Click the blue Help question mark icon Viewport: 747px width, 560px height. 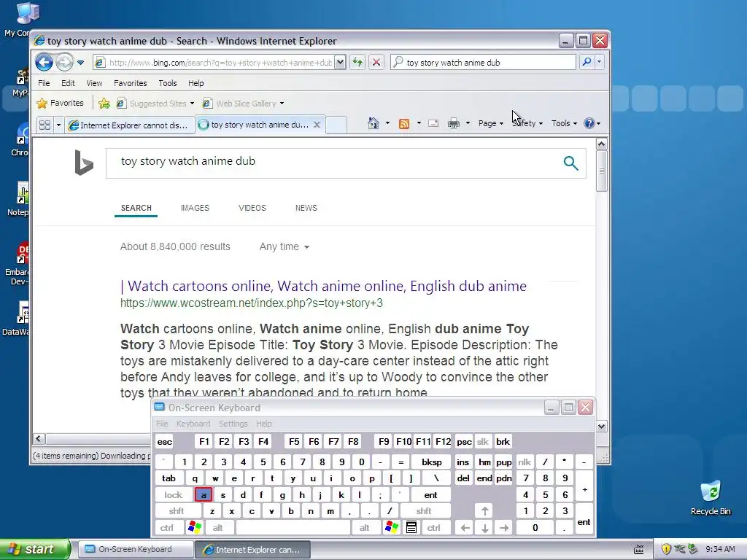[x=589, y=123]
